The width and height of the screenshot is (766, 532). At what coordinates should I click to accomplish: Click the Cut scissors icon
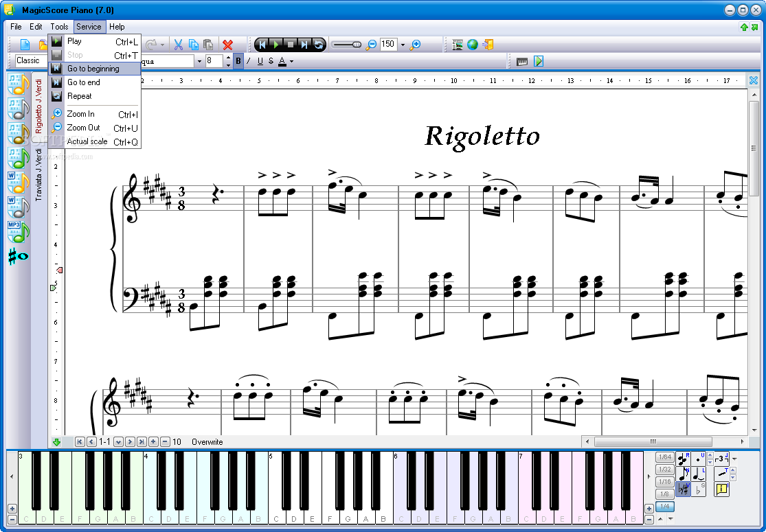[179, 45]
